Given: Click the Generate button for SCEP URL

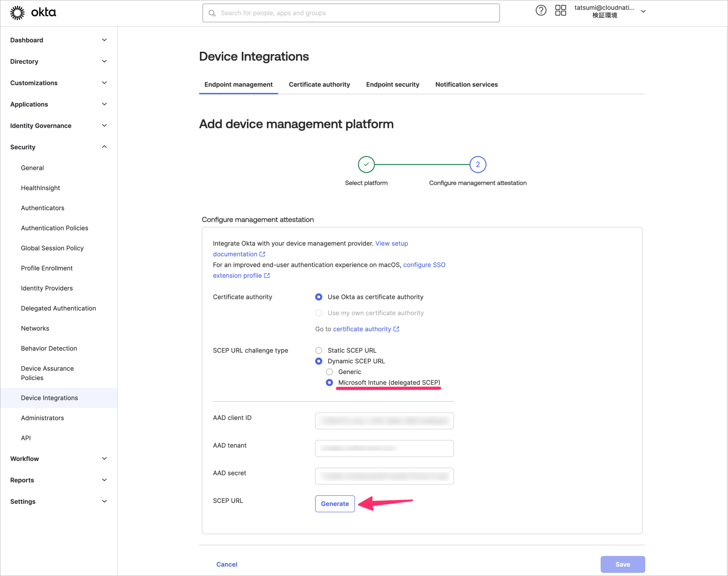Looking at the screenshot, I should pyautogui.click(x=334, y=504).
